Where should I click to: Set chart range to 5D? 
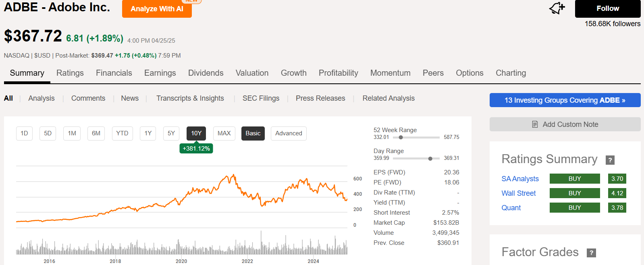[48, 133]
